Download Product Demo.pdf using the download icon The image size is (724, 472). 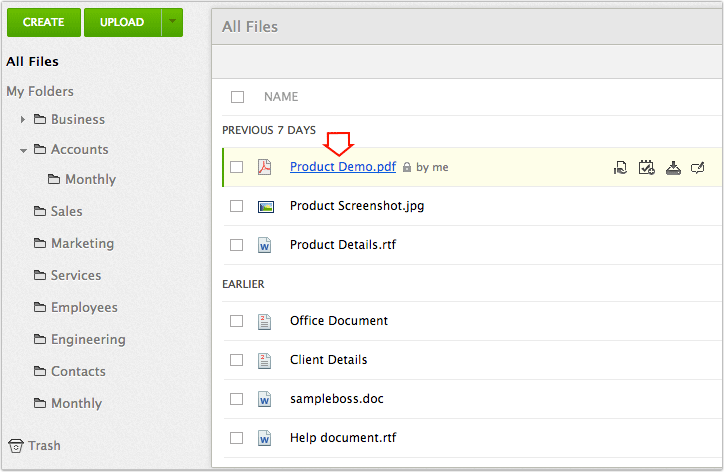673,168
